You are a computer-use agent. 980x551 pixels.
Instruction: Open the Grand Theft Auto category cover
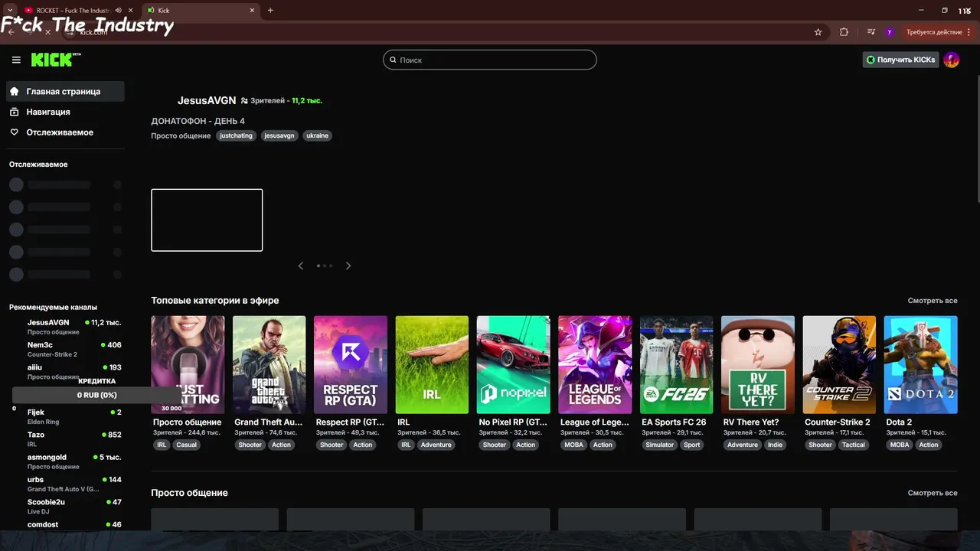269,365
